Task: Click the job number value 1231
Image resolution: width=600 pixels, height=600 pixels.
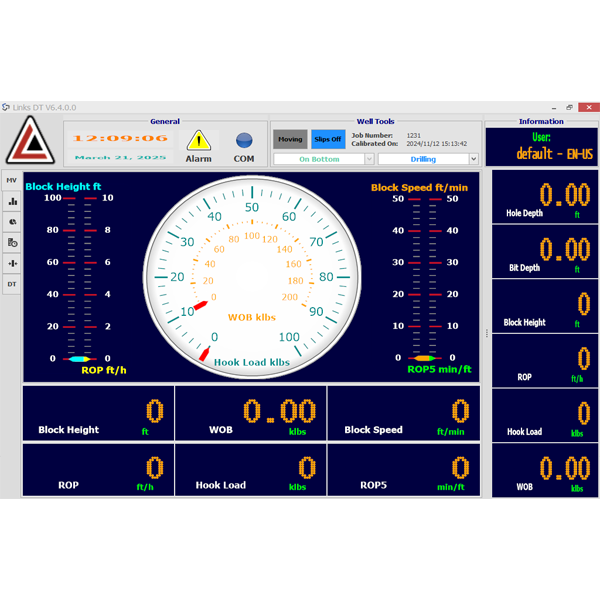Action: [x=414, y=135]
